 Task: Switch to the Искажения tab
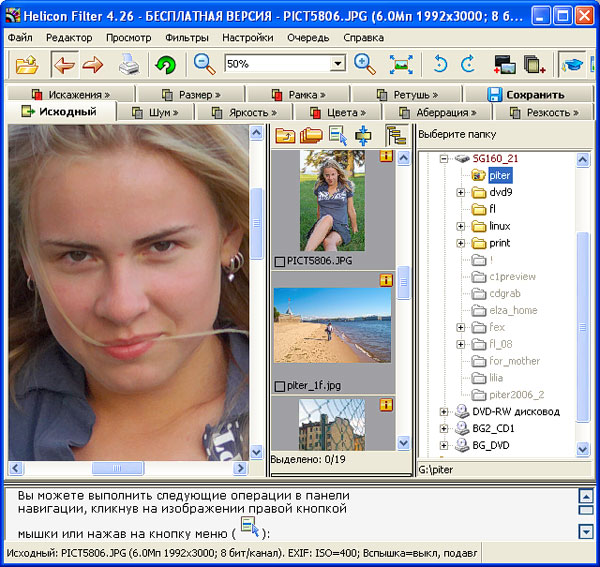tap(71, 94)
